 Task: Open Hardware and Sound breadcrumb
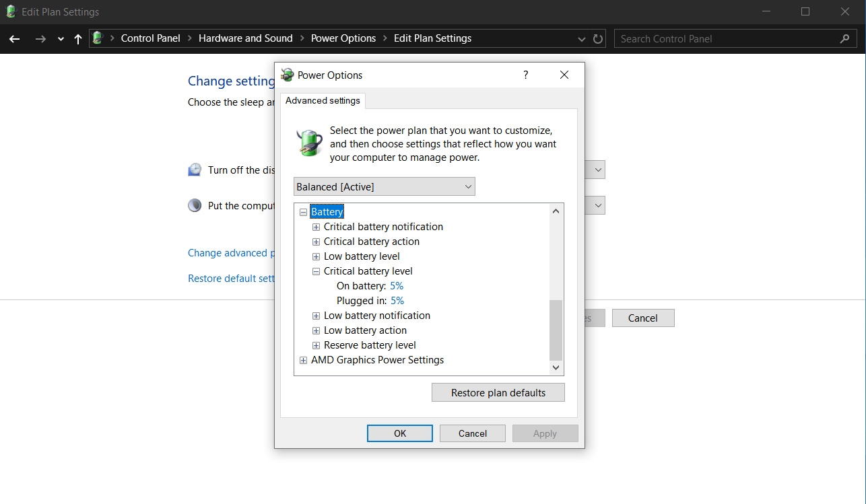tap(245, 38)
